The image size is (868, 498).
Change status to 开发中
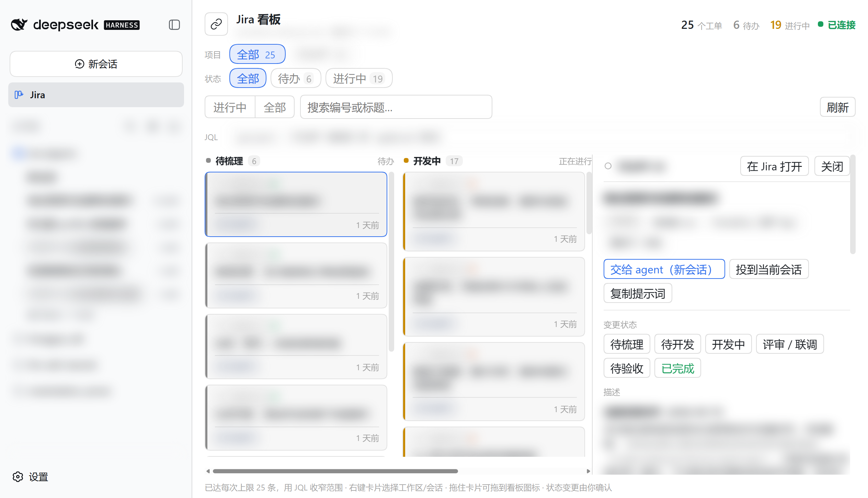coord(729,344)
